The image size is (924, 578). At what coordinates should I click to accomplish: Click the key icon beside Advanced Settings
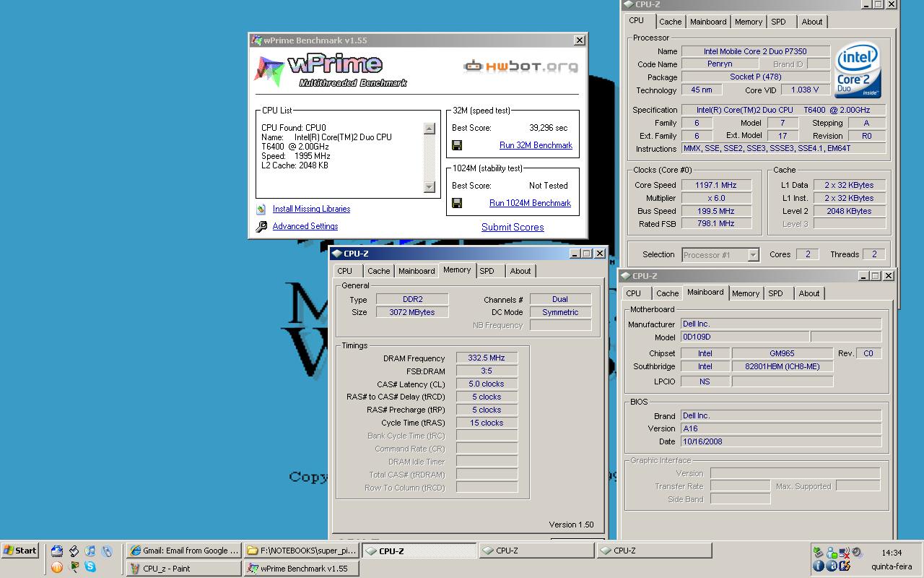[261, 227]
